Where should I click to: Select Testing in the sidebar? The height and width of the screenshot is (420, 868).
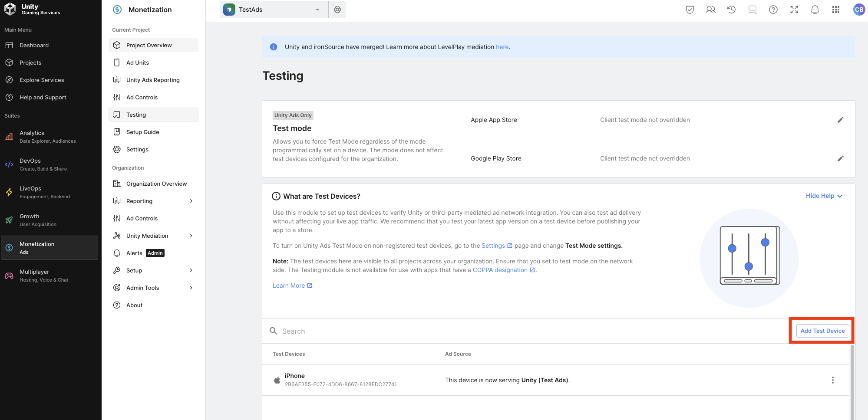pos(153,115)
